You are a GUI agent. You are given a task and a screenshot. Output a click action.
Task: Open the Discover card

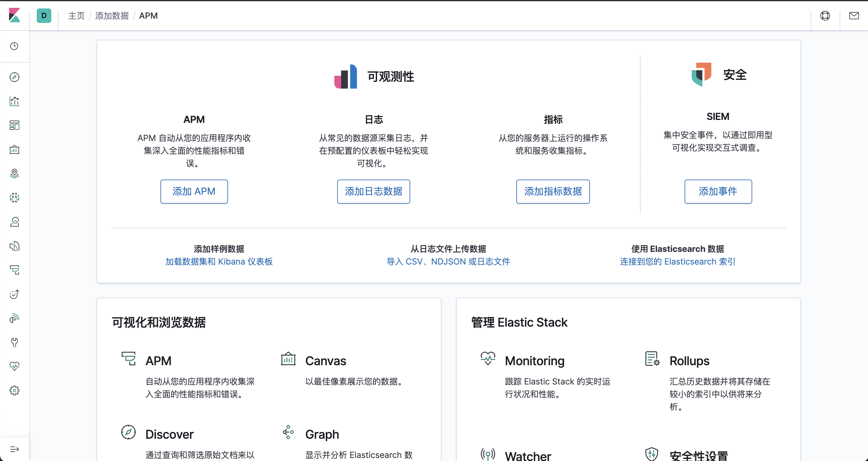189,443
